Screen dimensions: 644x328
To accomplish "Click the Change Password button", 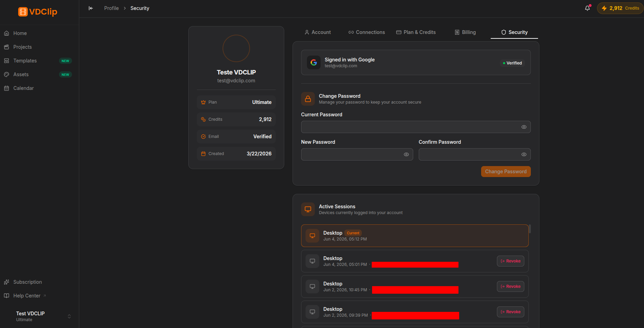I will [506, 172].
